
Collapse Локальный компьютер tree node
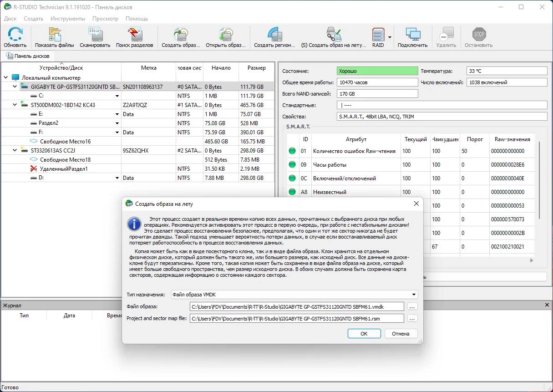tap(5, 77)
